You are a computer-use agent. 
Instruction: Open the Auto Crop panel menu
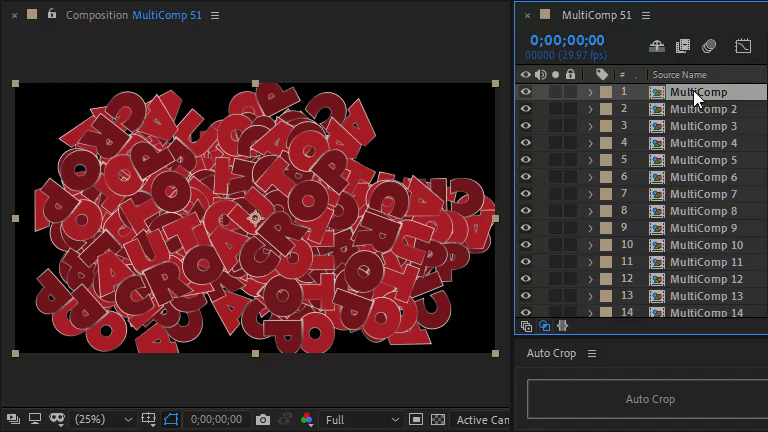592,353
